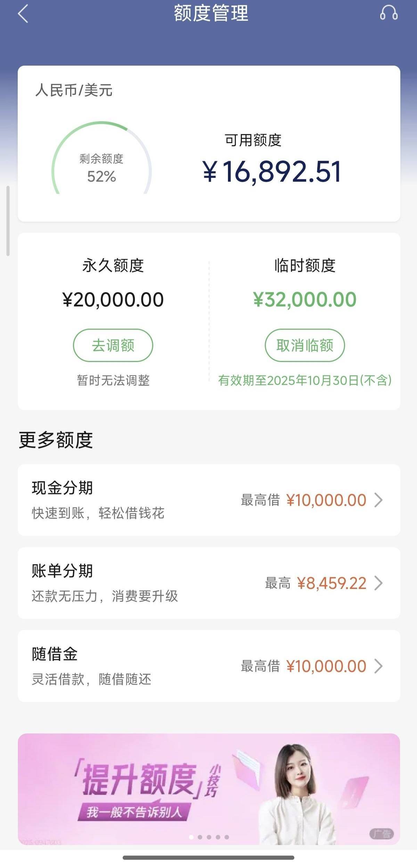Screen dimensions: 417x868
Task: Expand 随借金 chevron arrow
Action: pos(378,666)
